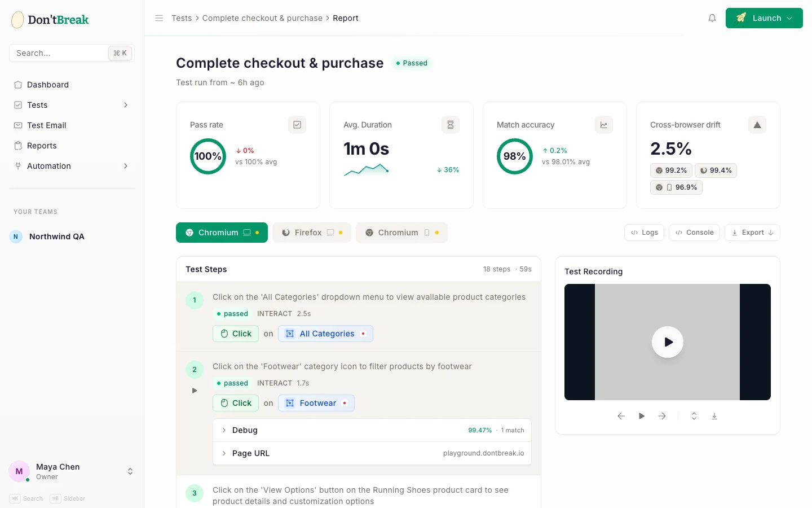Click the Tests breadcrumb link
The width and height of the screenshot is (812, 508).
[x=182, y=18]
